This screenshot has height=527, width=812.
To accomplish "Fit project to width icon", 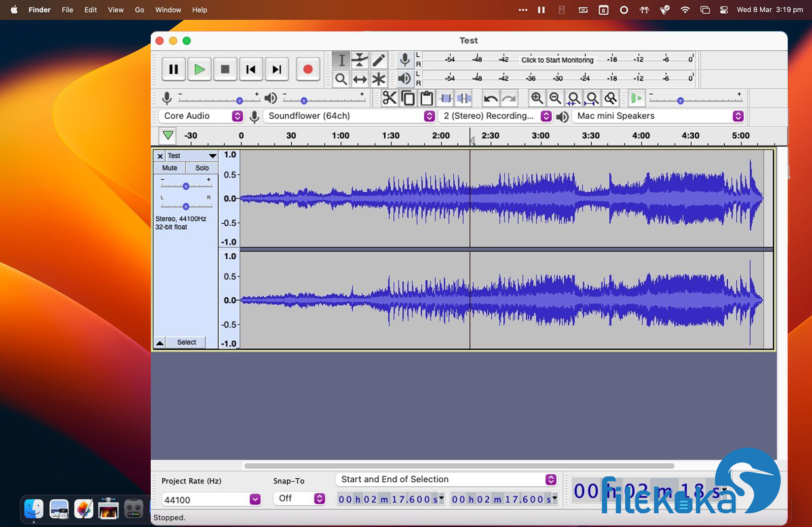I will pyautogui.click(x=592, y=98).
